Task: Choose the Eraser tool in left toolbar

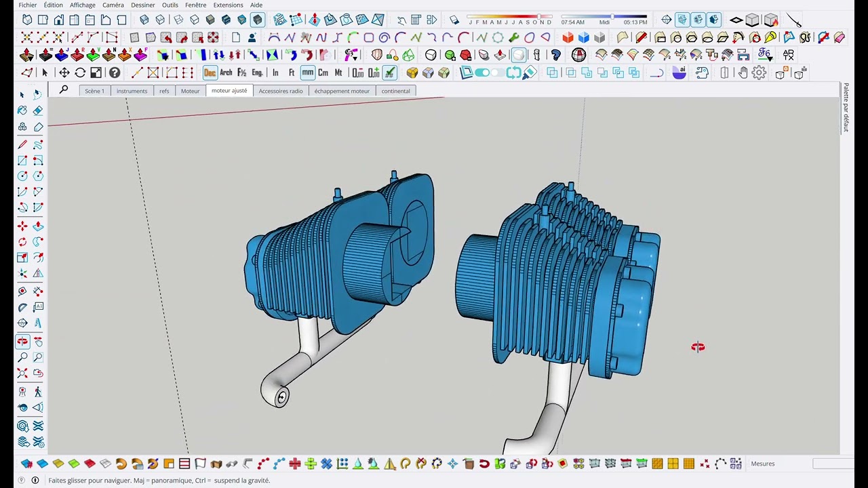Action: click(x=38, y=110)
